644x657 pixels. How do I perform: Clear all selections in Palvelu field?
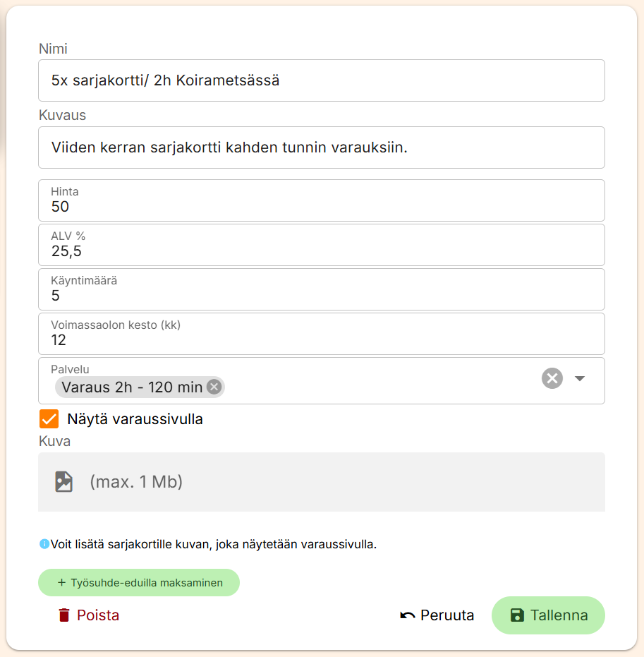[x=552, y=379]
